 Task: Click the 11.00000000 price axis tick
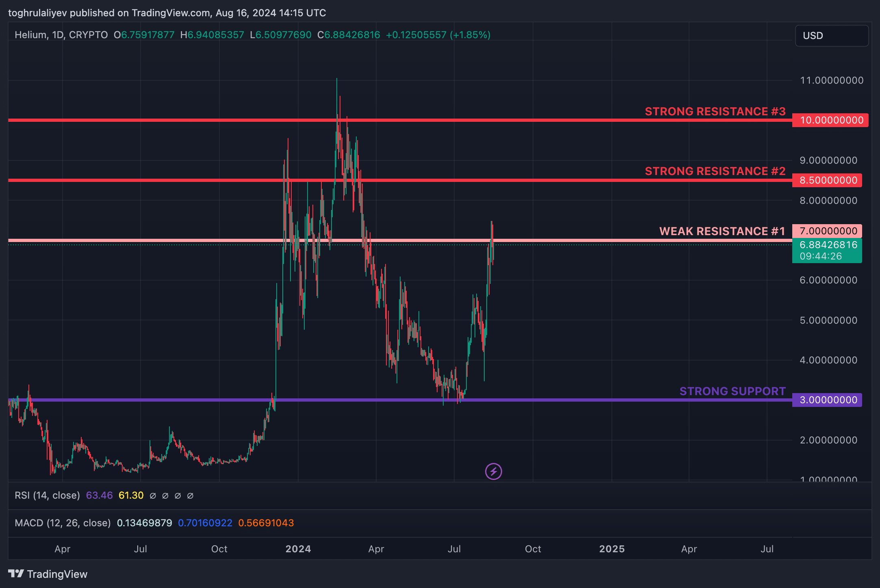coord(832,80)
